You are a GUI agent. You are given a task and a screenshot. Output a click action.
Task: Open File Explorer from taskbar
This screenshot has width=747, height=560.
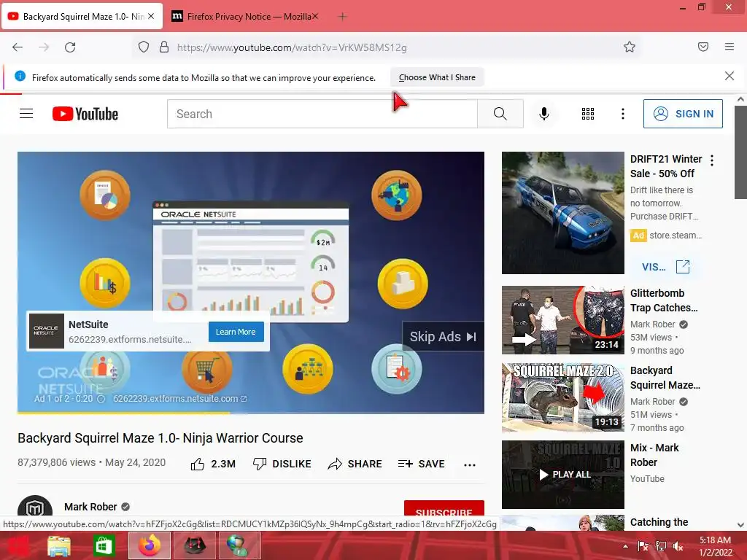59,545
